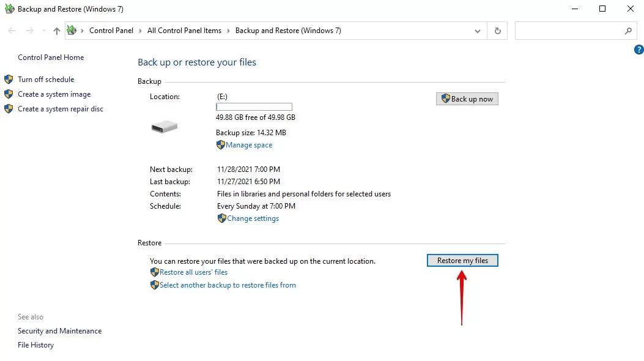
Task: Close the Backup and Restore window
Action: click(x=631, y=9)
